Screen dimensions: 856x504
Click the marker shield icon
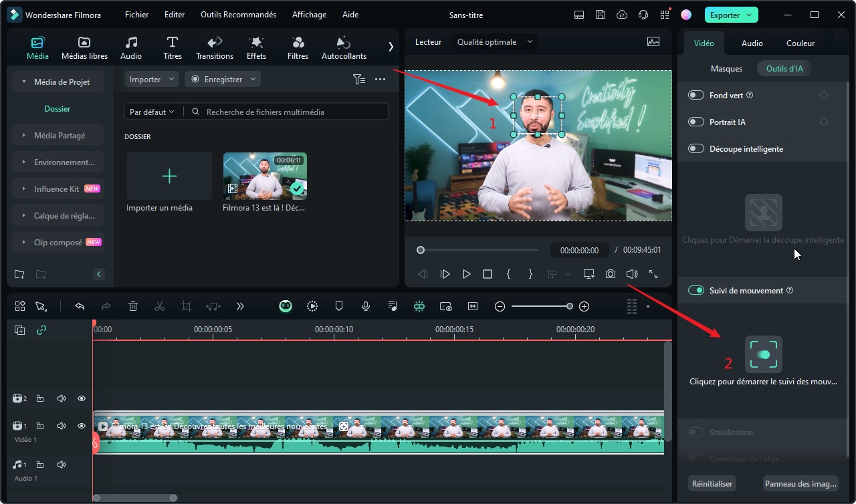pyautogui.click(x=339, y=306)
